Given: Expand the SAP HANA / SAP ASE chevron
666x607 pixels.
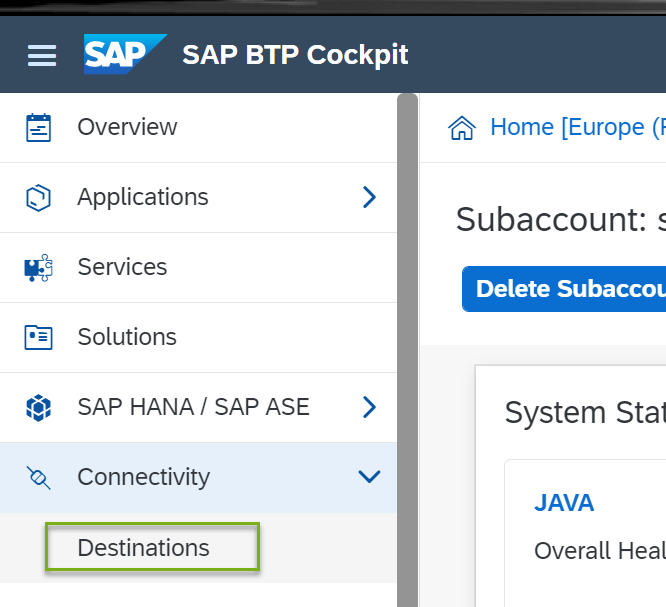Looking at the screenshot, I should coord(369,407).
